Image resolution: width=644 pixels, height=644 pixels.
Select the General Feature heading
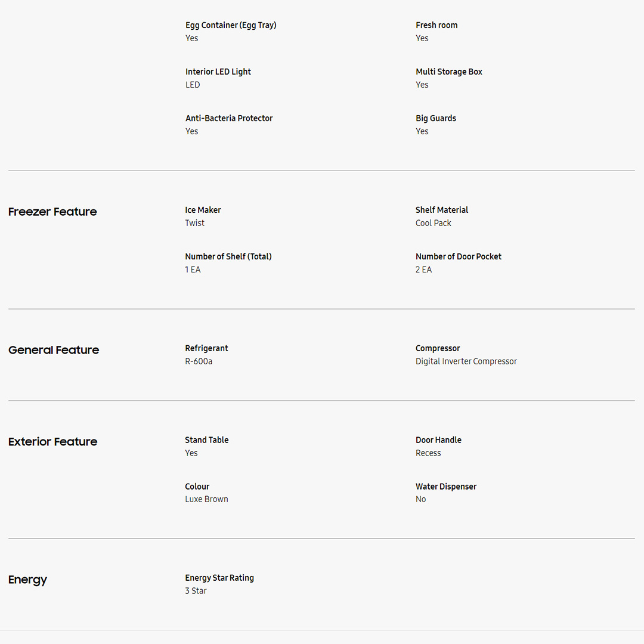tap(54, 350)
